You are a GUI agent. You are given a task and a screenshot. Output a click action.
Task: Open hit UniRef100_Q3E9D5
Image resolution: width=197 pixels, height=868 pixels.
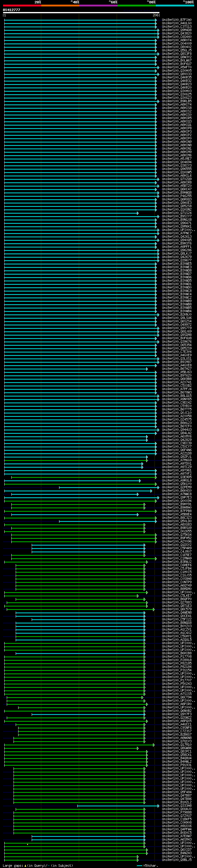pos(177,477)
